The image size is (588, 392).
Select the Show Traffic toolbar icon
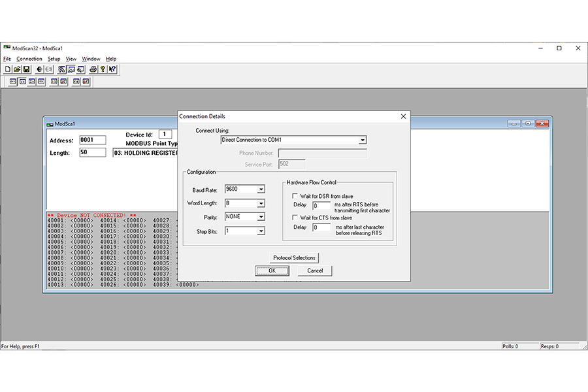click(80, 69)
